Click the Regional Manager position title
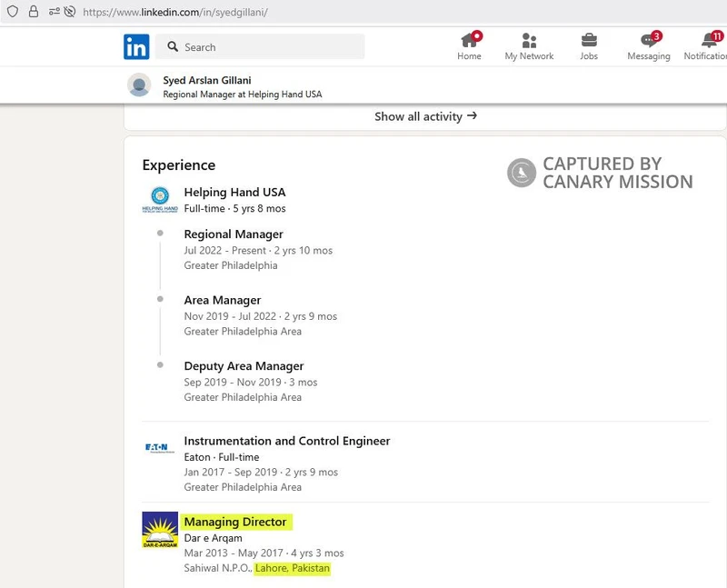The height and width of the screenshot is (588, 727). coord(234,234)
